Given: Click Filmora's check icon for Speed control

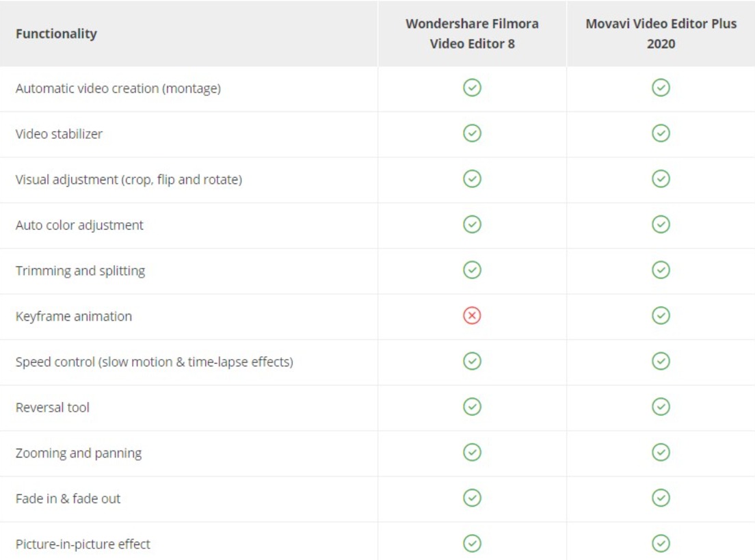Looking at the screenshot, I should click(472, 361).
